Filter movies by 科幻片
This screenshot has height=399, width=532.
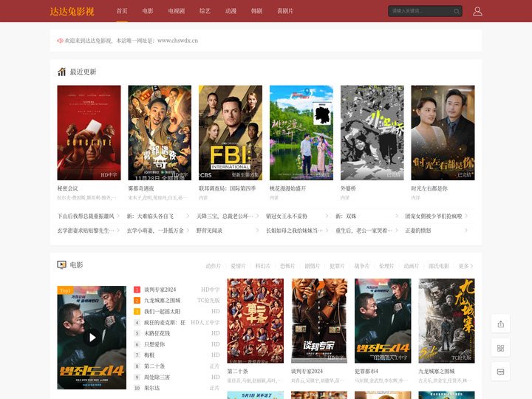click(262, 266)
